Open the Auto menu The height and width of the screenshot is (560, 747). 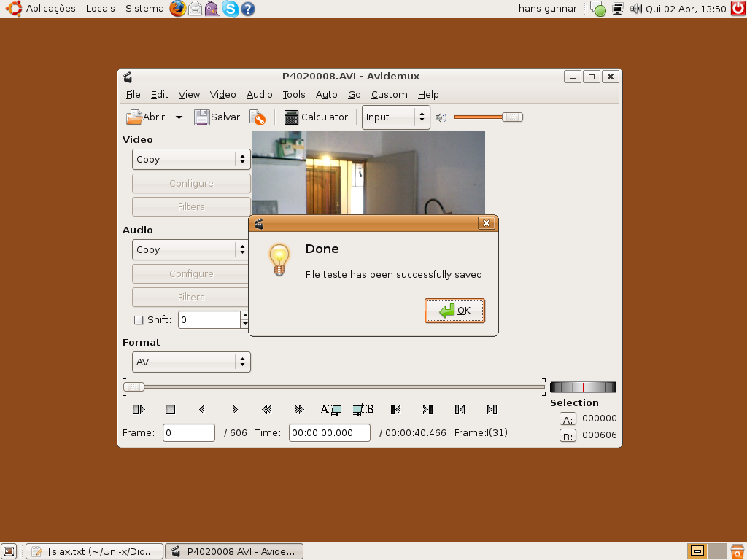click(x=326, y=94)
